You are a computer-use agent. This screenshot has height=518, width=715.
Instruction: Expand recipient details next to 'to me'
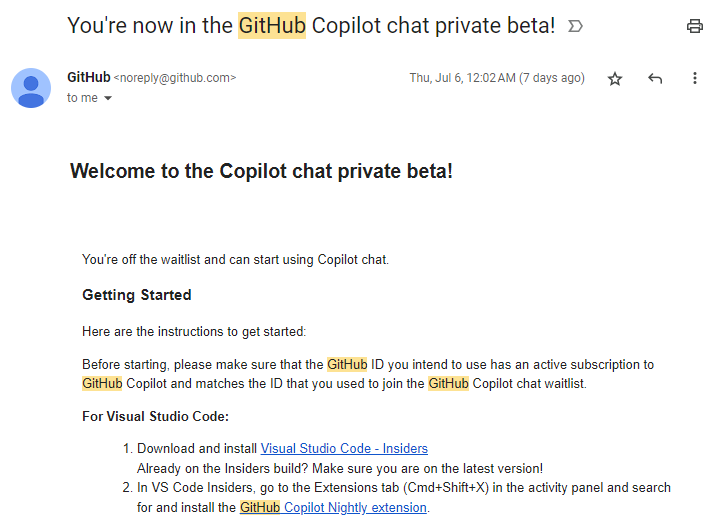click(x=108, y=98)
